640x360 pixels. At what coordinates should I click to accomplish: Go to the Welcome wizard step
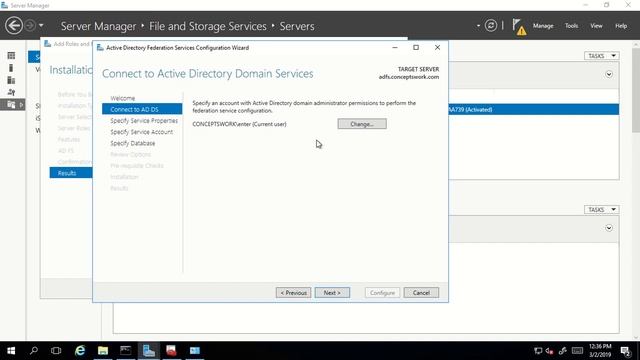coord(122,98)
